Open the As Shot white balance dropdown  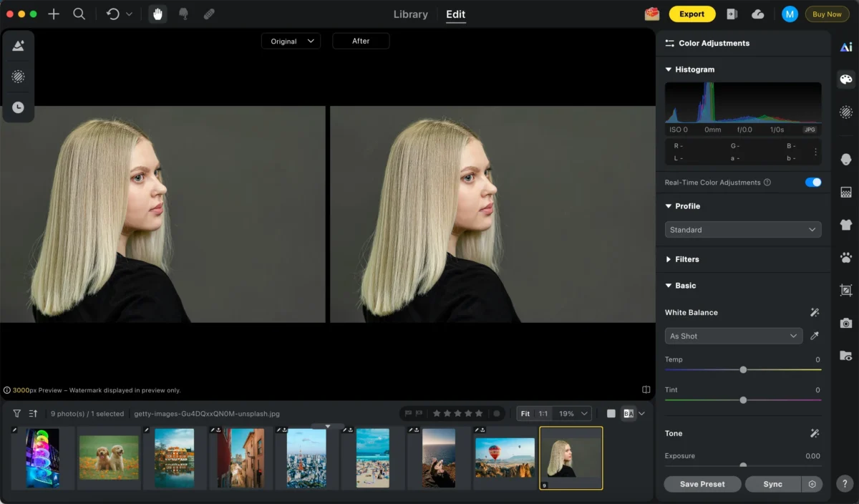(733, 336)
